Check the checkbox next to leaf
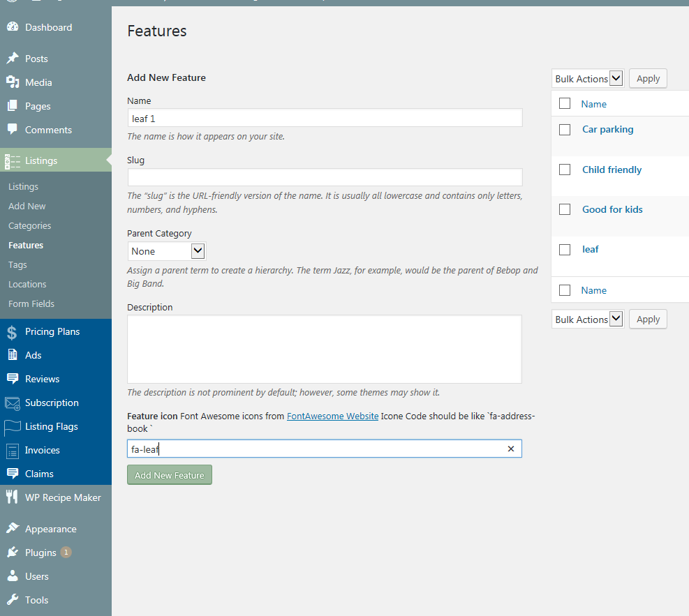 [565, 249]
